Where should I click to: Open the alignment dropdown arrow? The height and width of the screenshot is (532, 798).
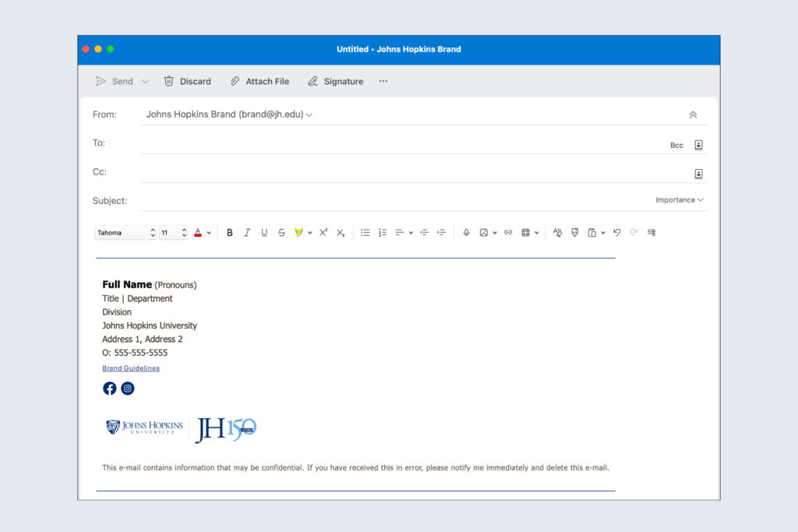[411, 233]
